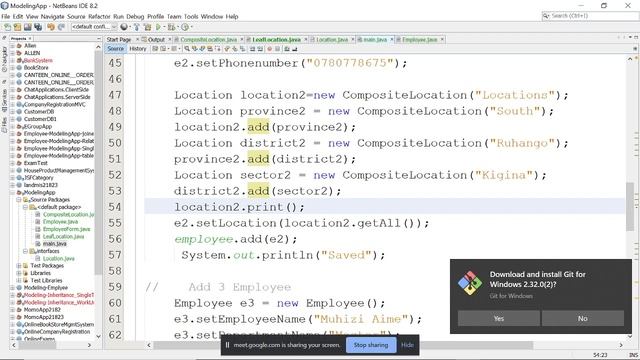Screen dimensions: 640x360
Task: Close the LeafLocation.java tab
Action: point(306,39)
